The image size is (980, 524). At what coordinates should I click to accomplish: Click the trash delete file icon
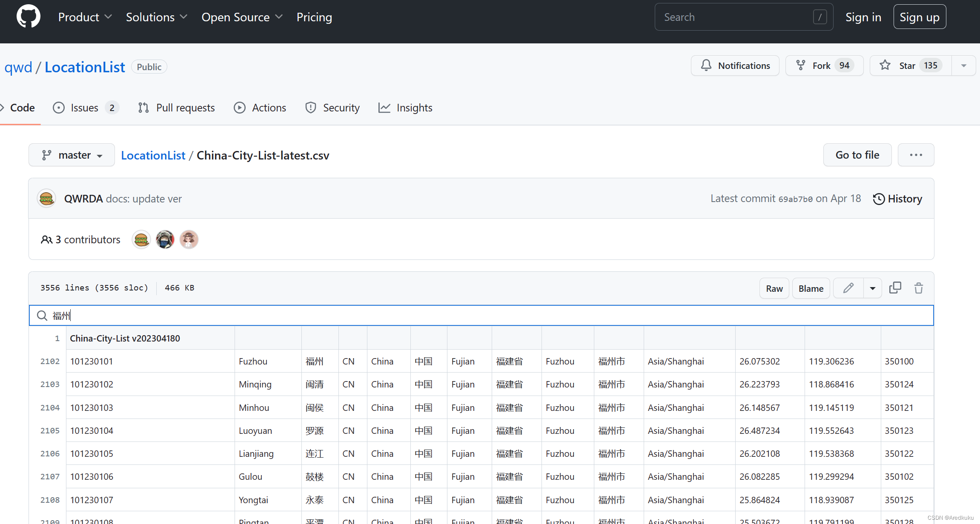(x=919, y=288)
